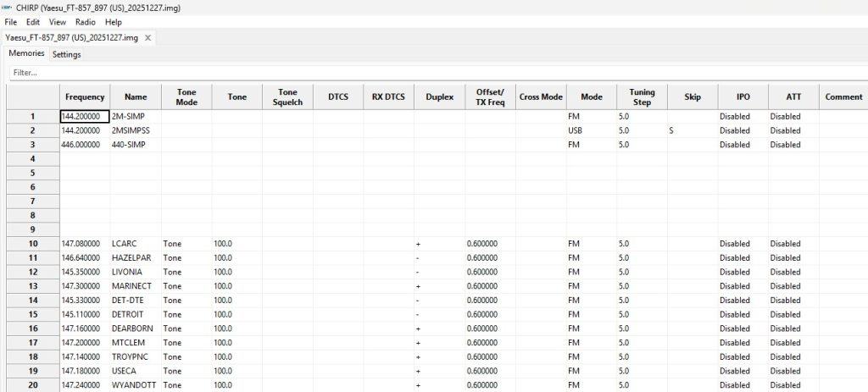The image size is (868, 392).
Task: Open the View menu
Action: (x=58, y=22)
